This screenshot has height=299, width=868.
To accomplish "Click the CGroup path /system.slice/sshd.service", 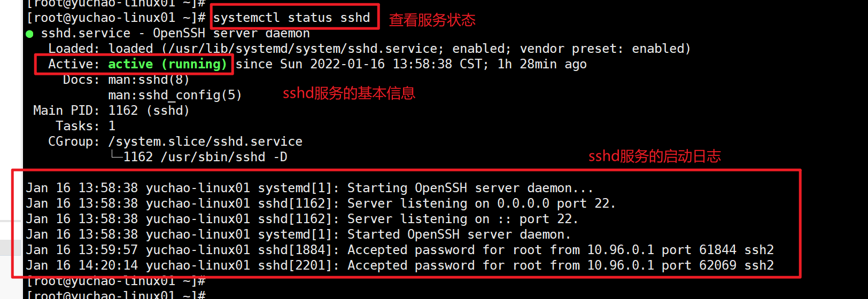I will tap(205, 141).
